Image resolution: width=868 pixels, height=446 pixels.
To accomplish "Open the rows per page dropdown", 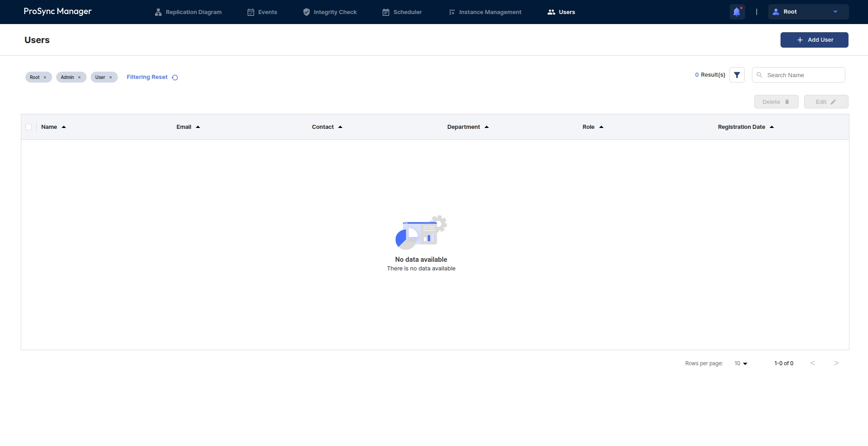I will tap(741, 363).
